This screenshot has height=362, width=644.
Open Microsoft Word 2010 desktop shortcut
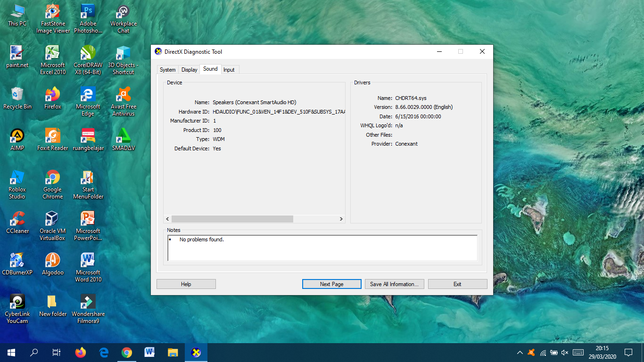(88, 267)
